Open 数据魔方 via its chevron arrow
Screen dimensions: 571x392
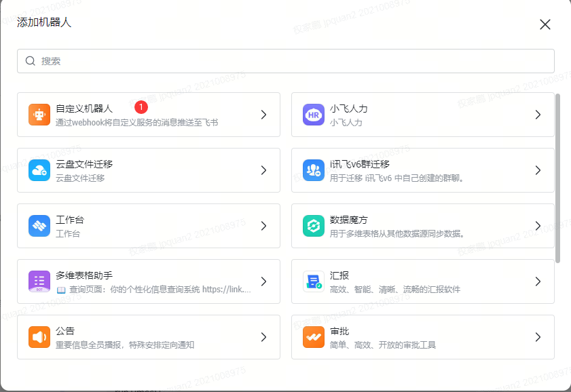[538, 226]
